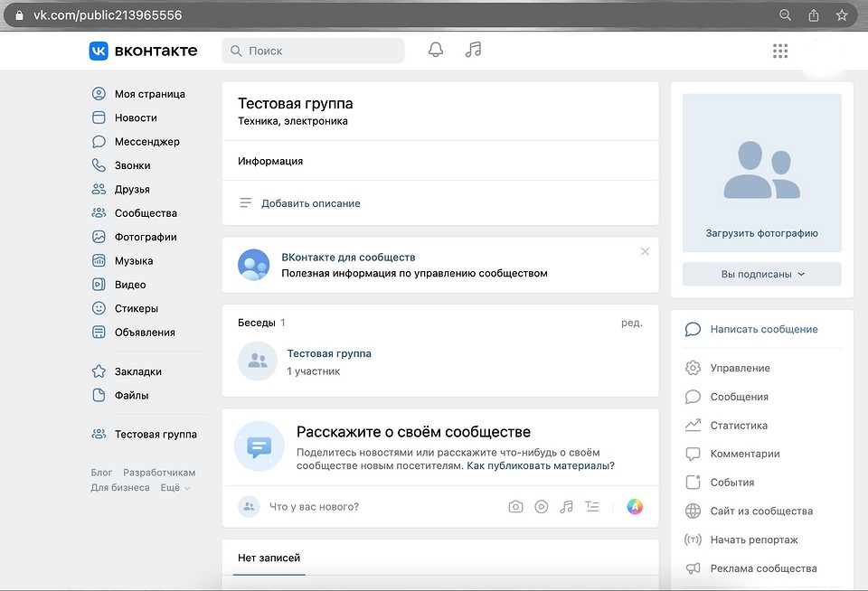Click the Начать репортаж broadcast icon
Screen dimensions: 868x591
(x=693, y=539)
